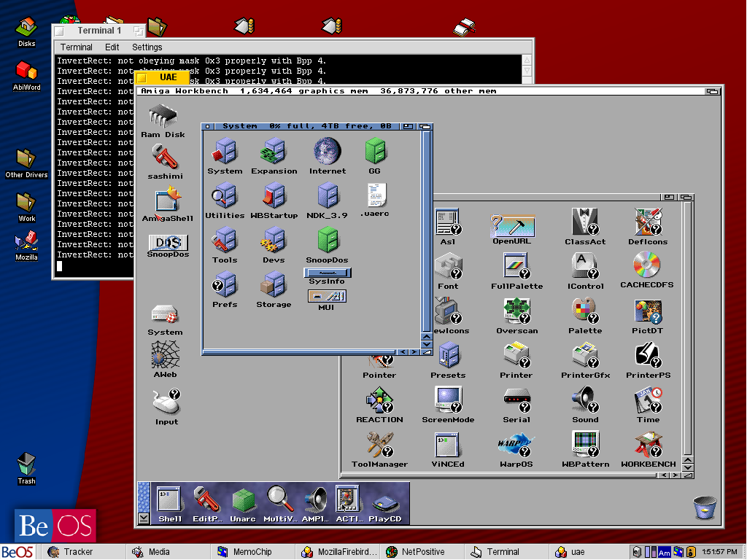
Task: Toggle Workbench screen depth gadget
Action: pos(712,91)
